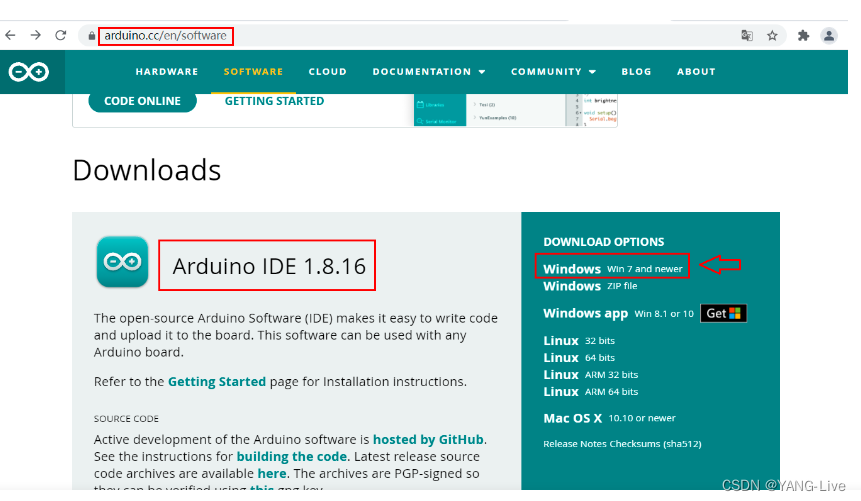Click the Get Microsoft Store button
The height and width of the screenshot is (501, 861).
(723, 313)
